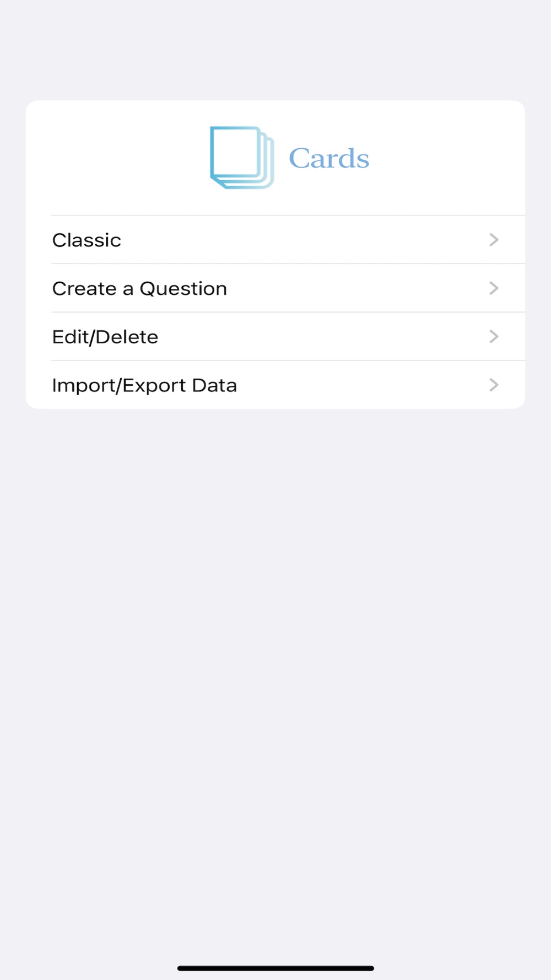Tap the "Edit/Delete" label text
The image size is (551, 980).
point(105,337)
